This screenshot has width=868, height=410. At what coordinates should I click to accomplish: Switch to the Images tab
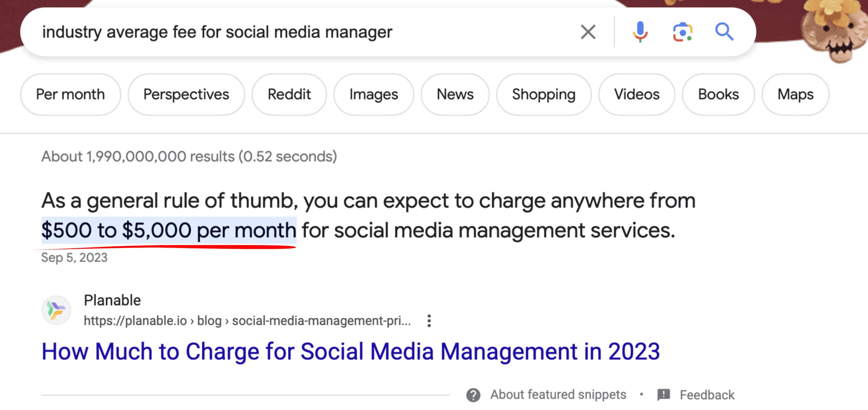(373, 94)
